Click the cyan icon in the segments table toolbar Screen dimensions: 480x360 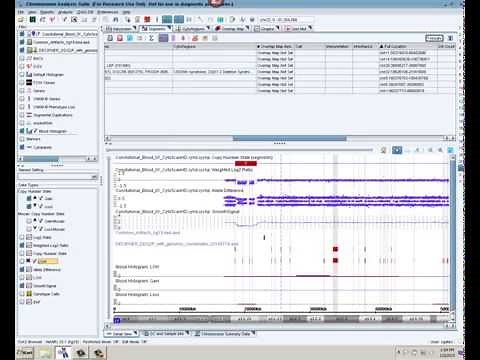pyautogui.click(x=130, y=38)
